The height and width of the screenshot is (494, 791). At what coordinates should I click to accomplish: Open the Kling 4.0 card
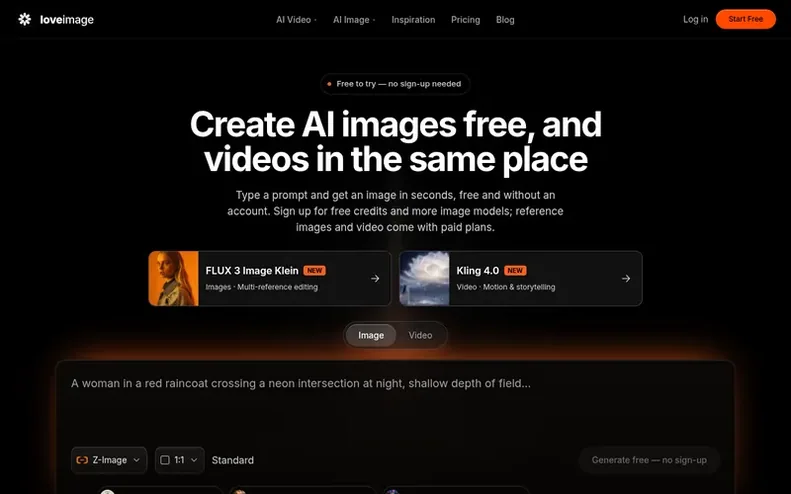pyautogui.click(x=521, y=279)
